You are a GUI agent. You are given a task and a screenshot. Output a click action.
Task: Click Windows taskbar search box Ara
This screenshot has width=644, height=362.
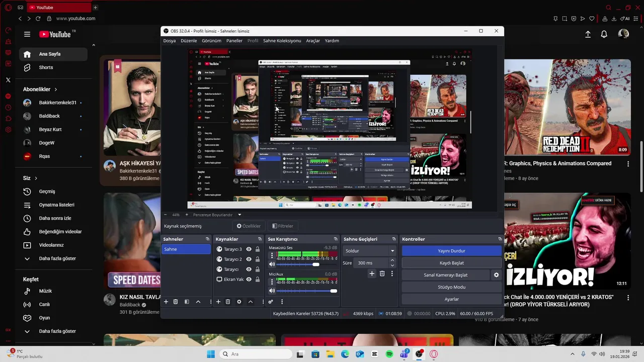tap(255, 354)
